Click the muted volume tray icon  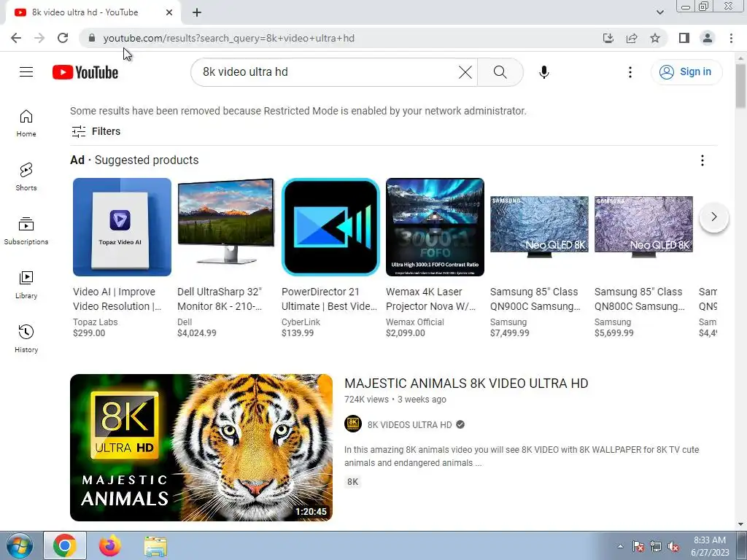pyautogui.click(x=673, y=547)
